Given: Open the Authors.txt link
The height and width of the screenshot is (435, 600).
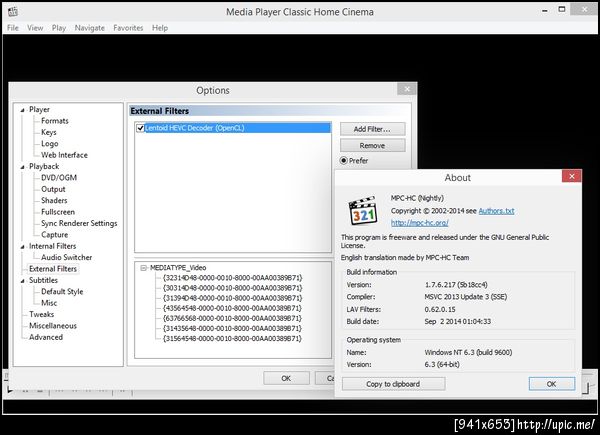Looking at the screenshot, I should click(x=496, y=211).
